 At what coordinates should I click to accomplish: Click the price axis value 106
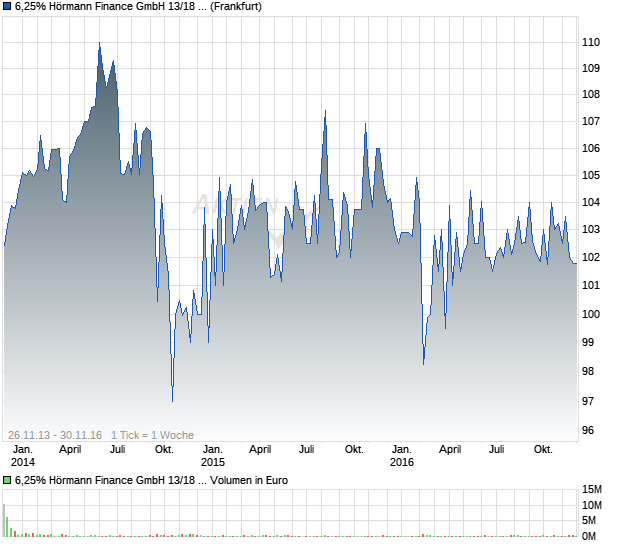pos(591,149)
